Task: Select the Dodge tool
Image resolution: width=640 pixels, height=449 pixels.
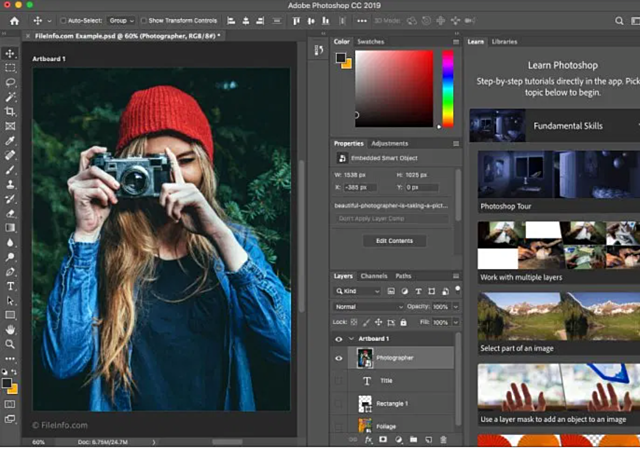Action: [x=10, y=257]
